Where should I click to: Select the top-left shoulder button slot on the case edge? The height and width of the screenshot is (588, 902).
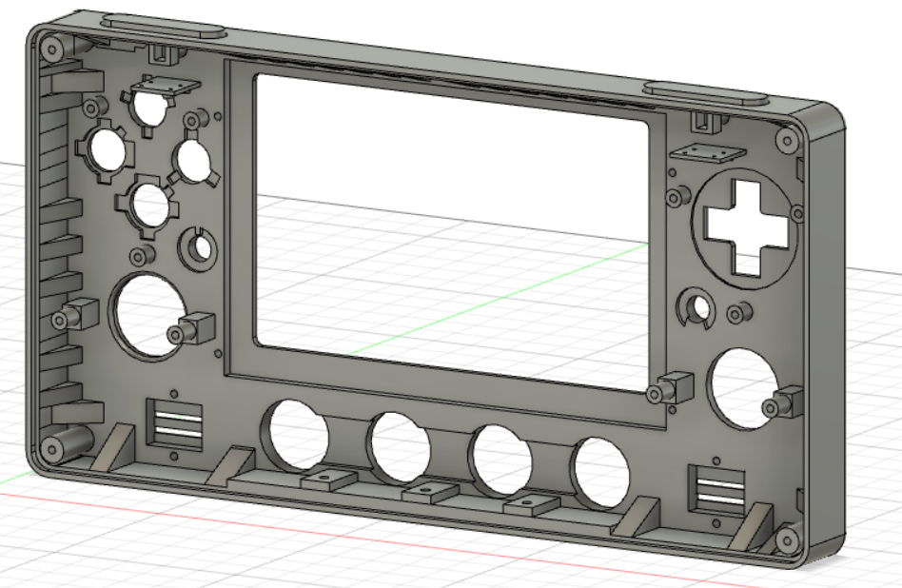[163, 27]
